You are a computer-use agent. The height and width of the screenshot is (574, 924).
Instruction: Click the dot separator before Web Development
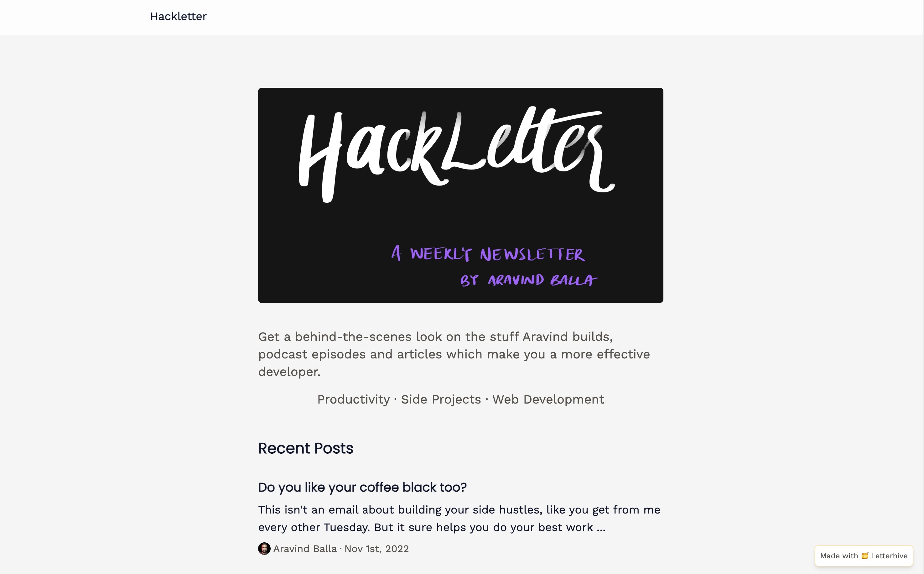tap(486, 399)
